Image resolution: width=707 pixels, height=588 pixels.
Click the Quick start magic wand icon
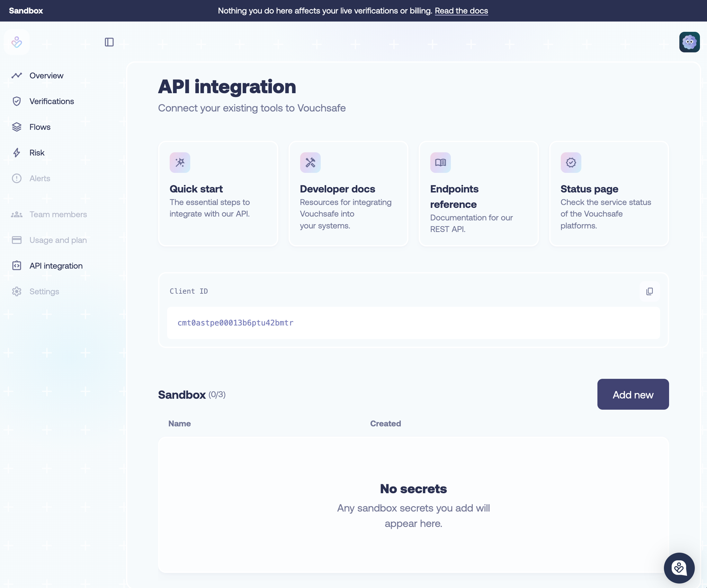click(180, 163)
